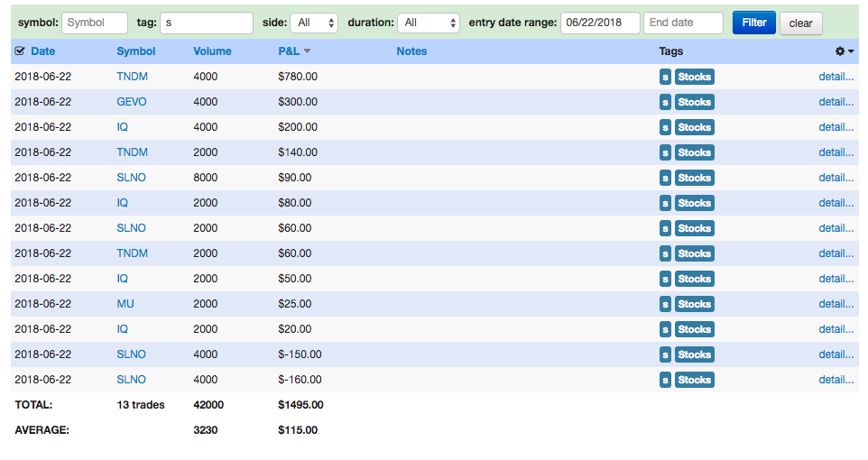The width and height of the screenshot is (868, 460).
Task: Click the s tag in the $200.00 row
Action: [665, 127]
